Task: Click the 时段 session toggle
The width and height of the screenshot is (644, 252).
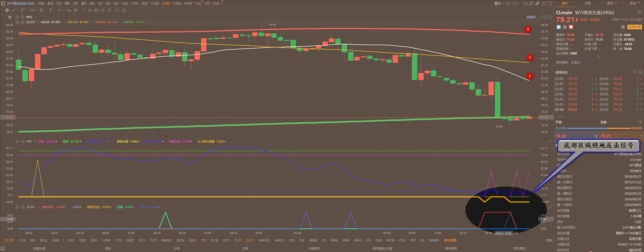Action: coord(549,240)
